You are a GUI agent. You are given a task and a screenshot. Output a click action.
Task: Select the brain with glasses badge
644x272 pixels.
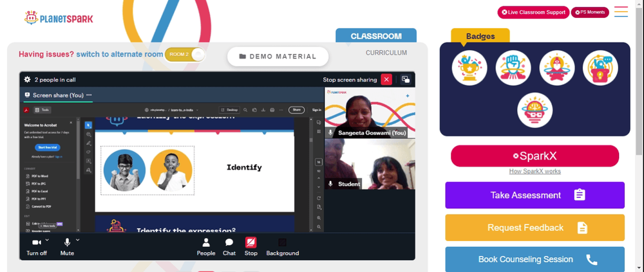point(535,111)
